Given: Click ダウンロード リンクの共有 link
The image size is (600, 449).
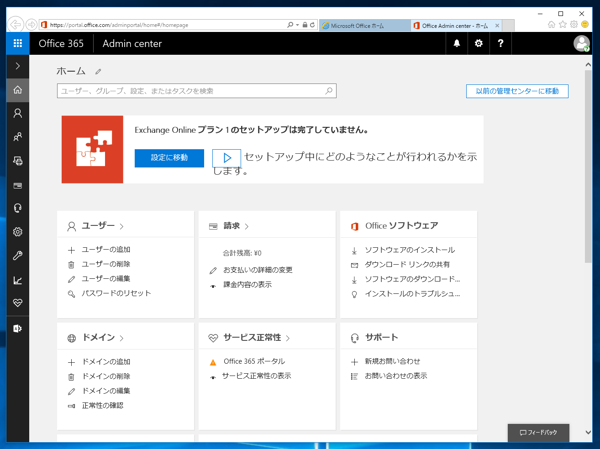Looking at the screenshot, I should (x=407, y=265).
